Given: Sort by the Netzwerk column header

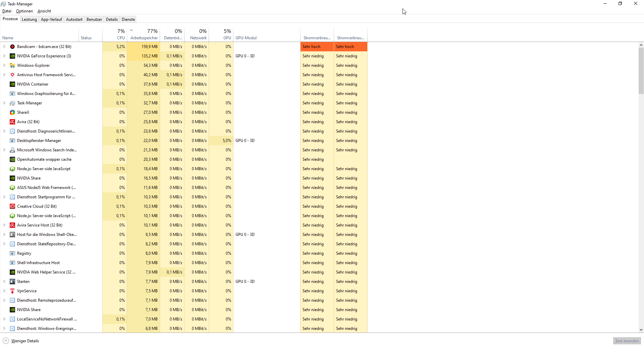Looking at the screenshot, I should click(x=197, y=35).
